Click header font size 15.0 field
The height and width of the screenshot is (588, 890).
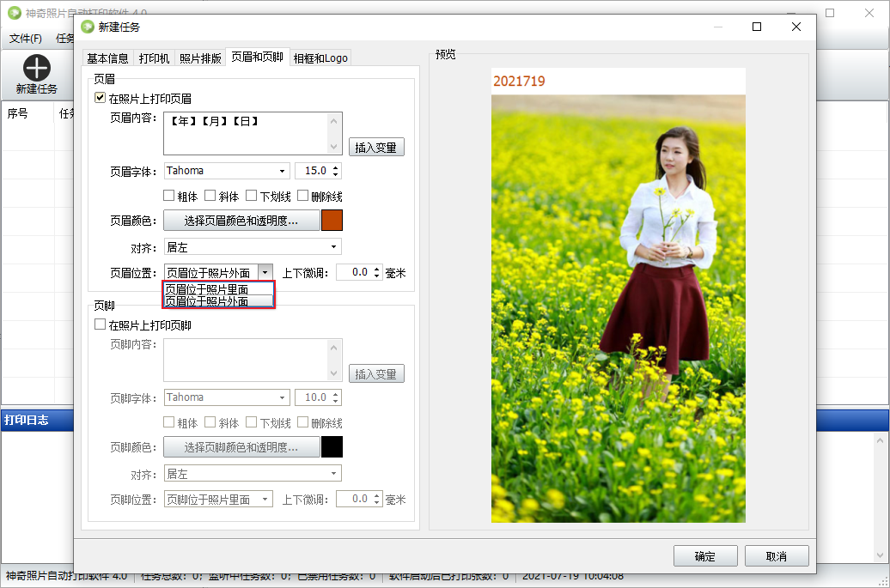pos(314,171)
